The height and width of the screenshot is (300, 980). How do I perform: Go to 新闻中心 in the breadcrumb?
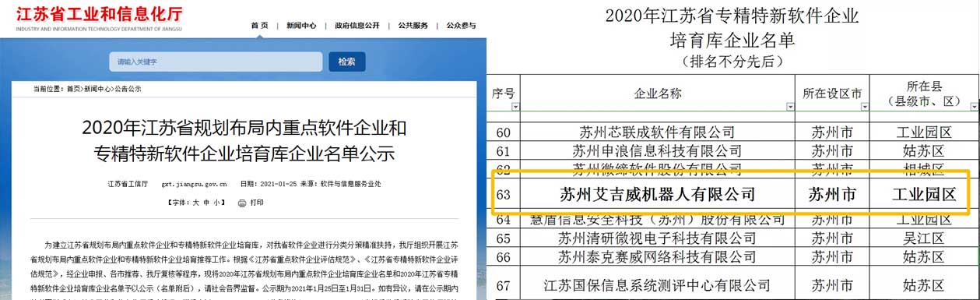coord(97,89)
